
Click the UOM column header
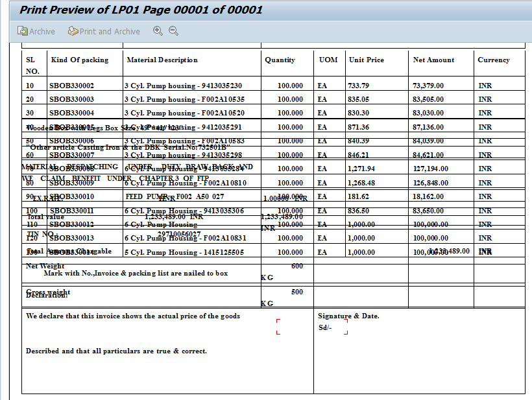click(x=328, y=60)
